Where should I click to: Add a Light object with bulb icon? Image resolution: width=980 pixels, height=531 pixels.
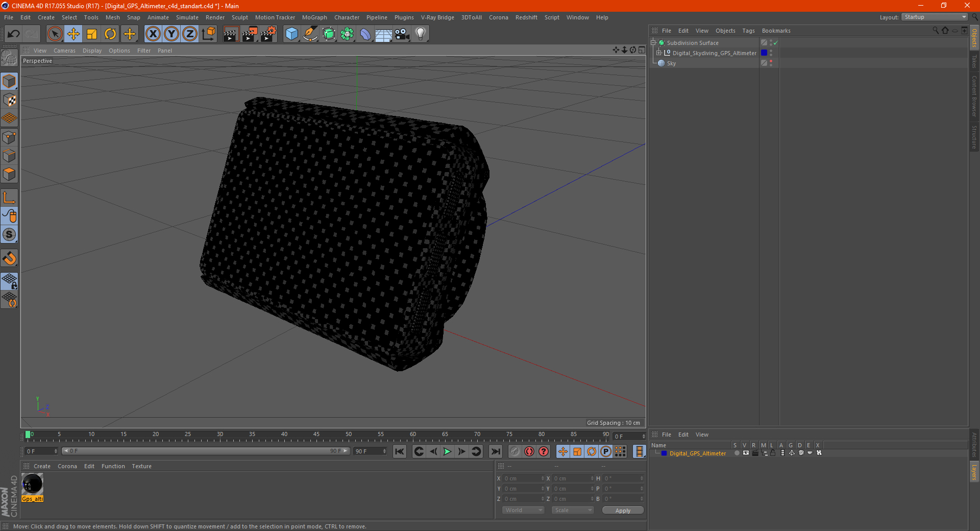click(420, 34)
